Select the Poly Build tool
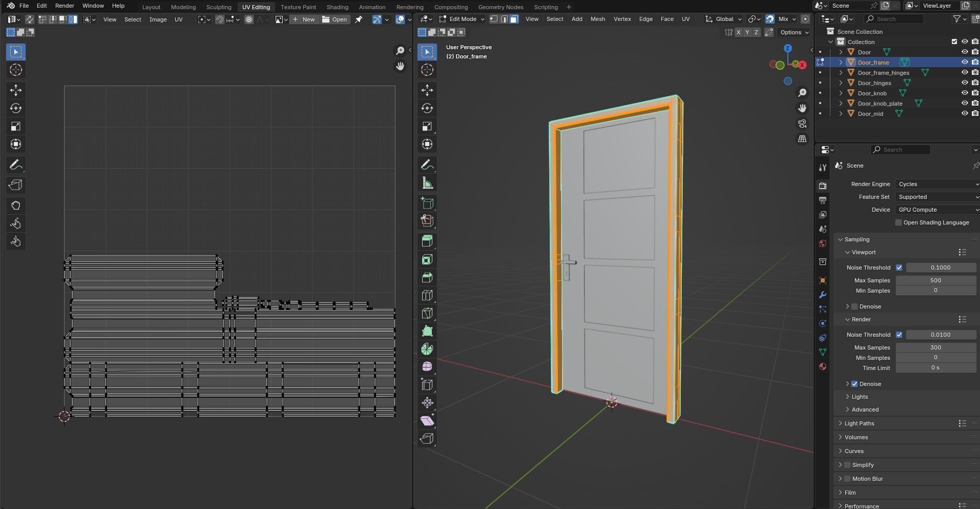980x509 pixels. 427,331
